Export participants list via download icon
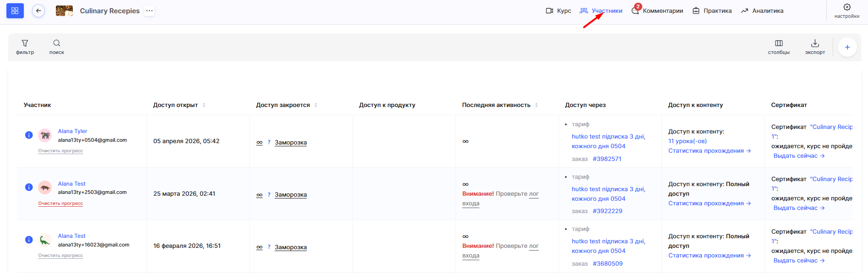Viewport: 868px width, 273px height. 815,43
